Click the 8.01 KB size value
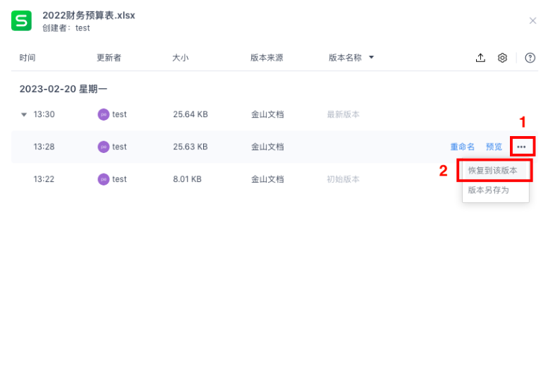 tap(188, 179)
